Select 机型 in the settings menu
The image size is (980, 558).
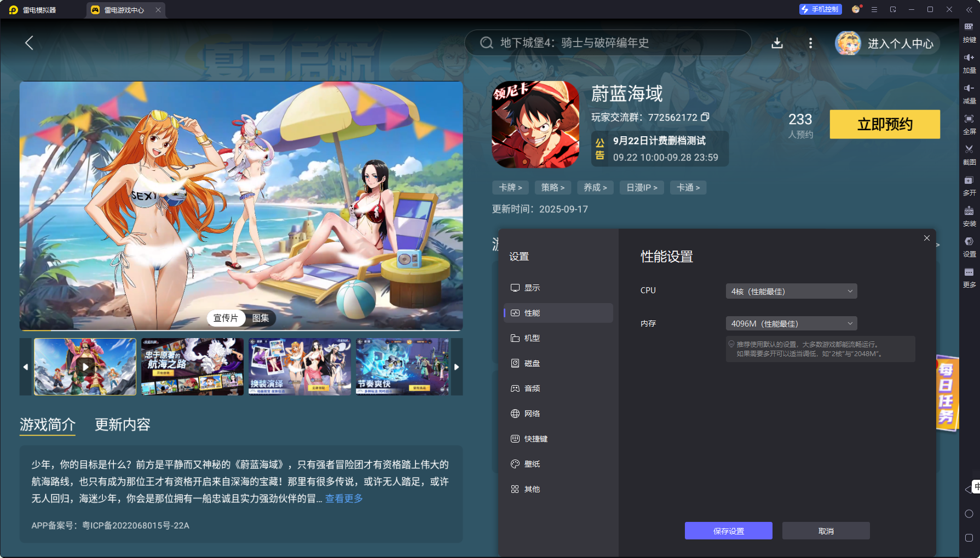(558, 338)
